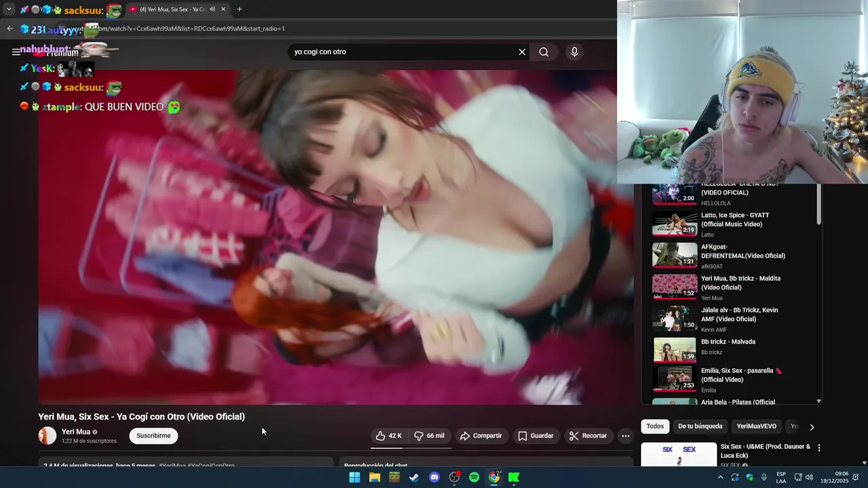This screenshot has width=868, height=488.
Task: Click the video player to pause
Action: coord(336,237)
